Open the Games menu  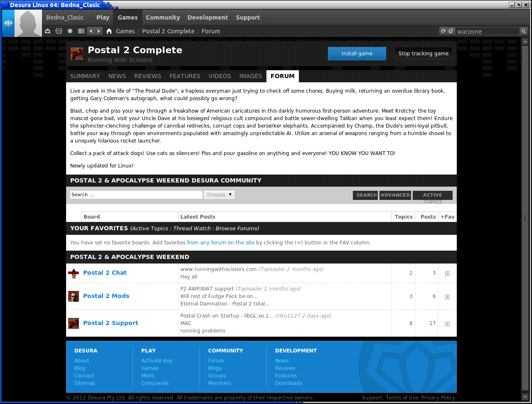coord(128,17)
